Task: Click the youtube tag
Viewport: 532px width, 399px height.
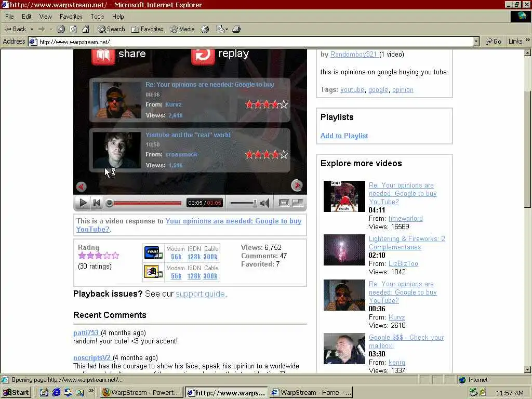Action: click(352, 89)
